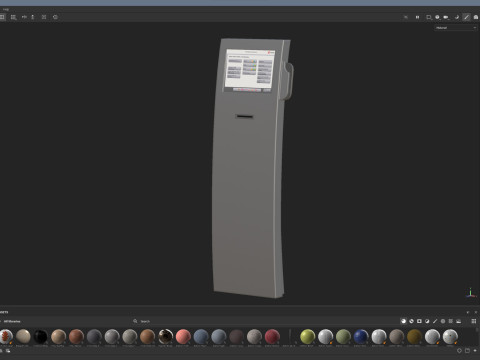Click the circular arrow icon in the top-left toolbar
480x360 pixels.
tap(55, 17)
